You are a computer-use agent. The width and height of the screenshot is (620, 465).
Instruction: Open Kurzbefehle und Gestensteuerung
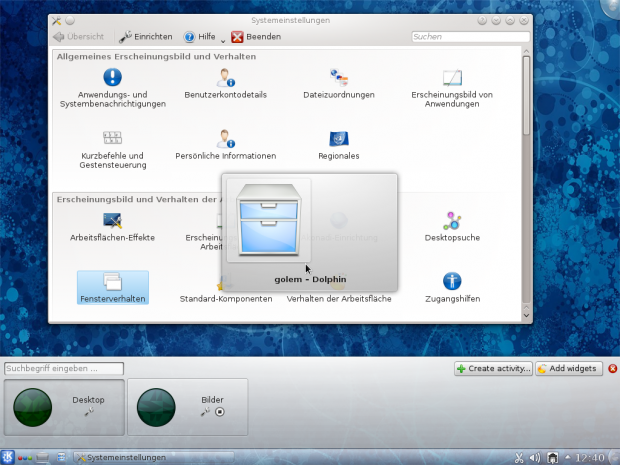coord(113,139)
